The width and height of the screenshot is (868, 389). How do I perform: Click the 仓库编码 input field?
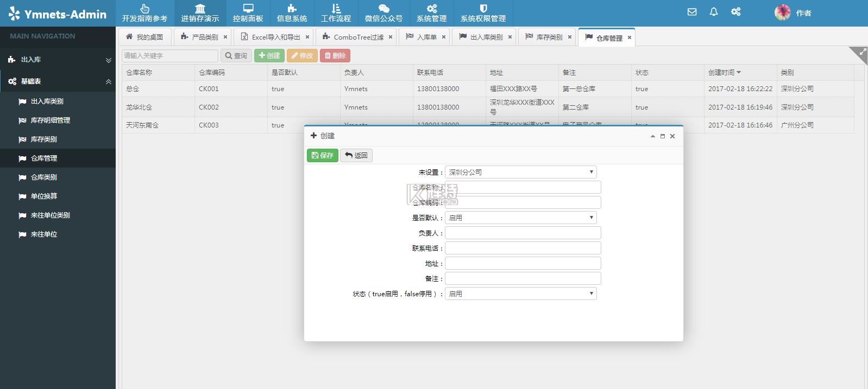[523, 202]
